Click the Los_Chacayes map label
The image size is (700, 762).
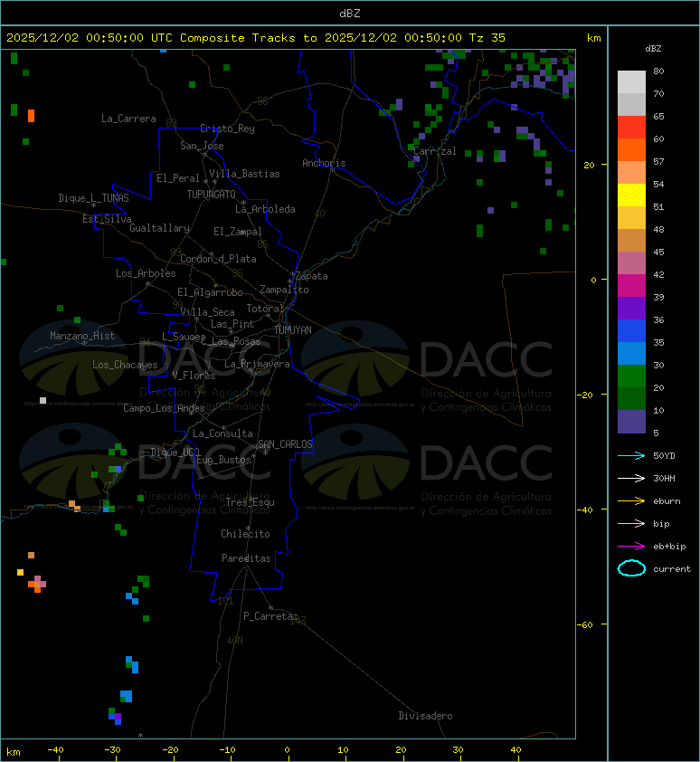click(x=125, y=365)
